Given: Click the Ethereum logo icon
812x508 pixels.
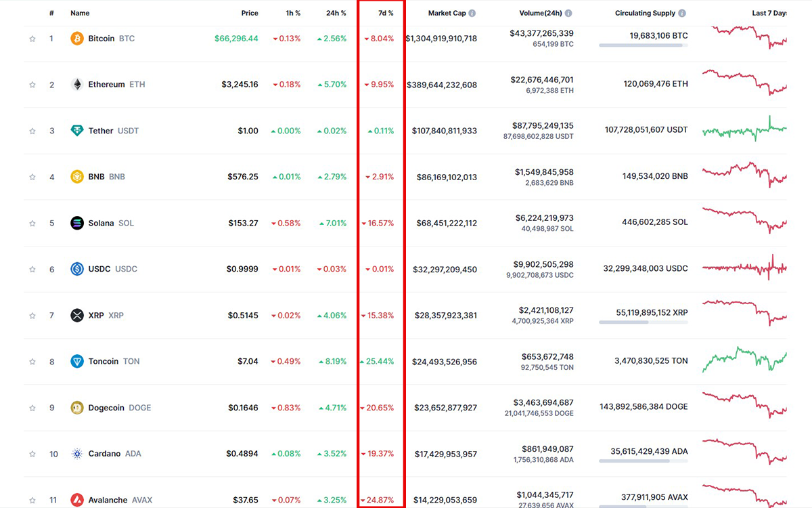Looking at the screenshot, I should 77,85.
